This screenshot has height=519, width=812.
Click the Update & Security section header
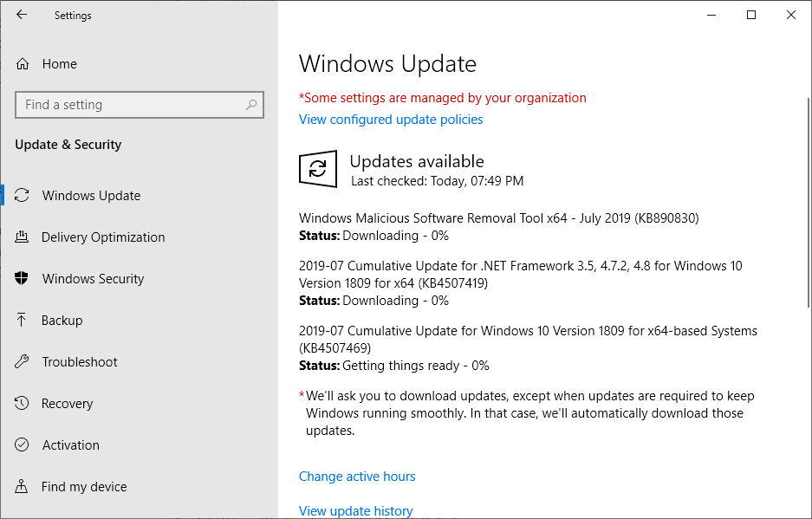click(68, 145)
